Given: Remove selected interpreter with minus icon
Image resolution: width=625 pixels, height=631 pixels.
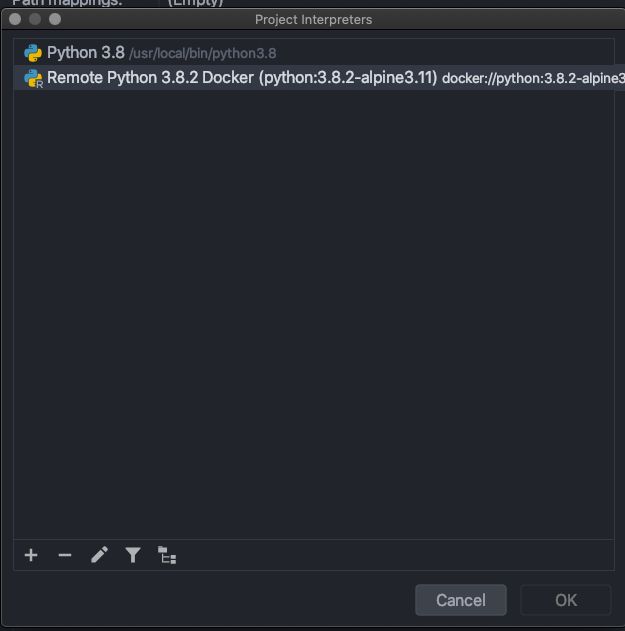Looking at the screenshot, I should tap(65, 555).
